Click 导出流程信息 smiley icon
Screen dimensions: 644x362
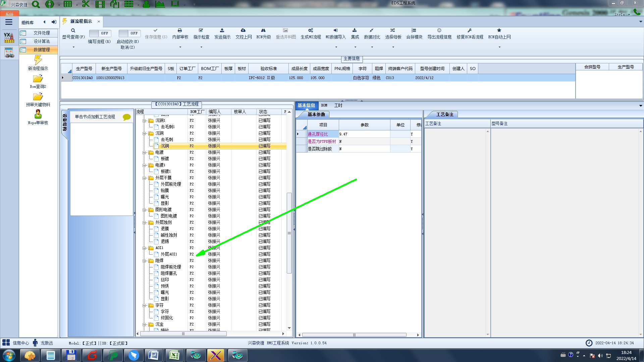tap(439, 31)
